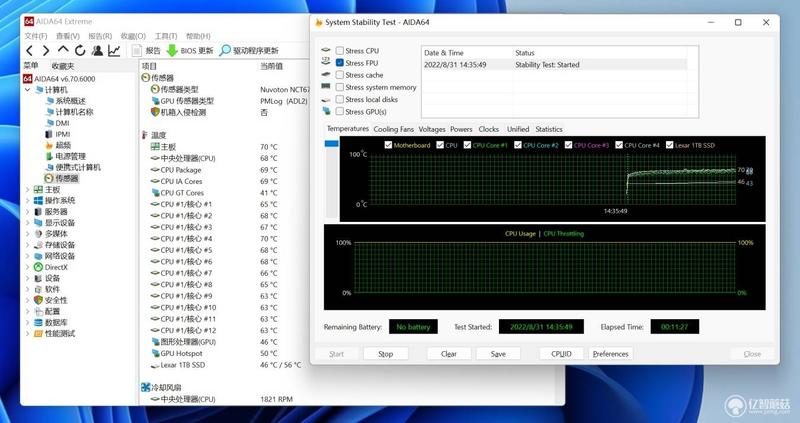Select 超频 overclock tree item
This screenshot has width=800, height=423.
pyautogui.click(x=58, y=145)
